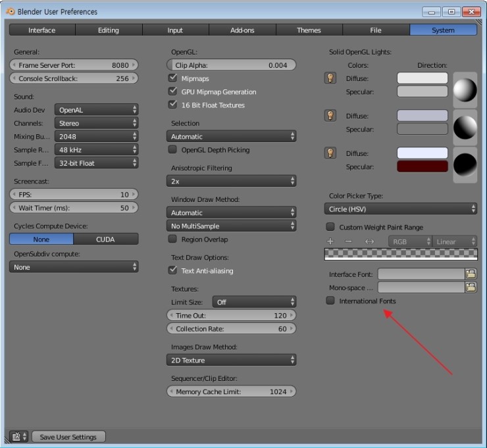Toggle the first OpenGL light bulb icon
Image resolution: width=487 pixels, height=448 pixels.
pyautogui.click(x=330, y=78)
